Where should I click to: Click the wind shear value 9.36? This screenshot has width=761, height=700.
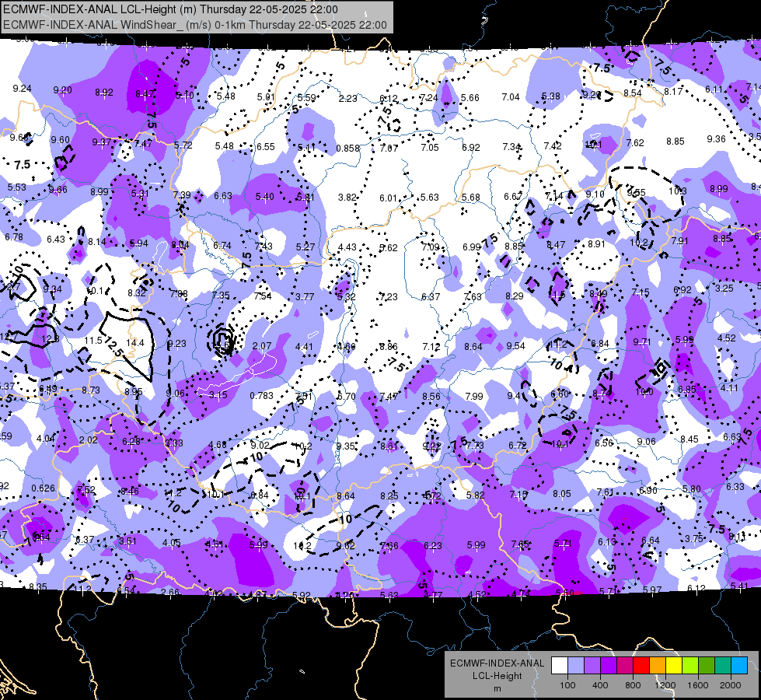[717, 139]
